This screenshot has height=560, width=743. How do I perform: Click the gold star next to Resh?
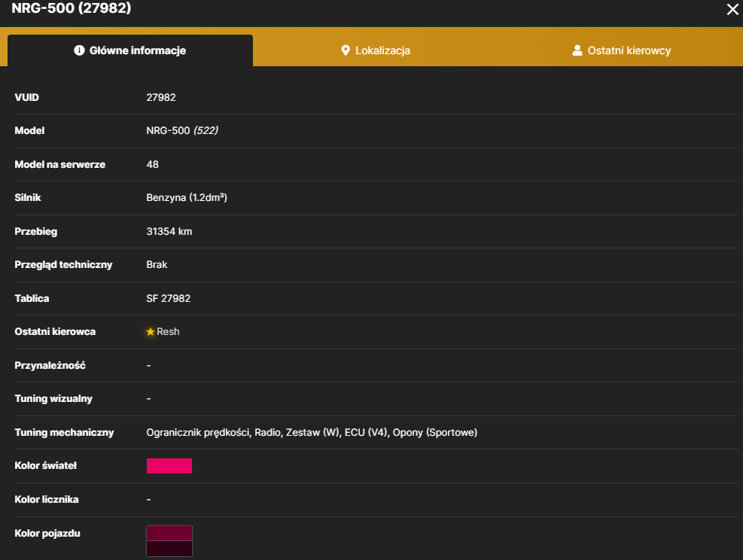point(151,332)
